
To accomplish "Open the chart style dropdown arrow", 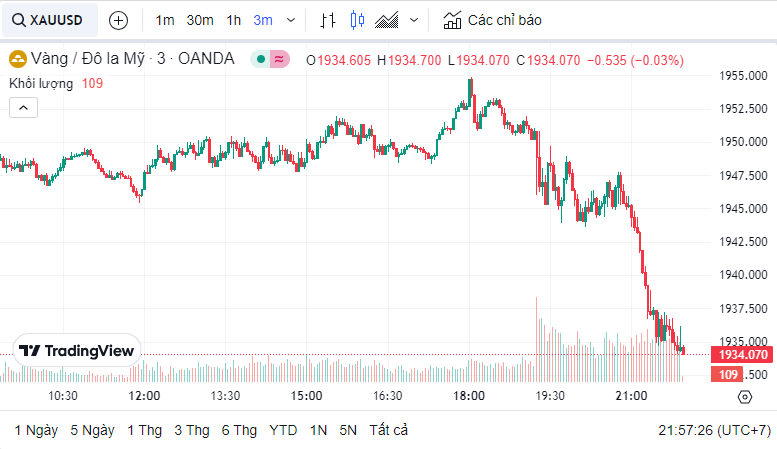I will (x=415, y=20).
